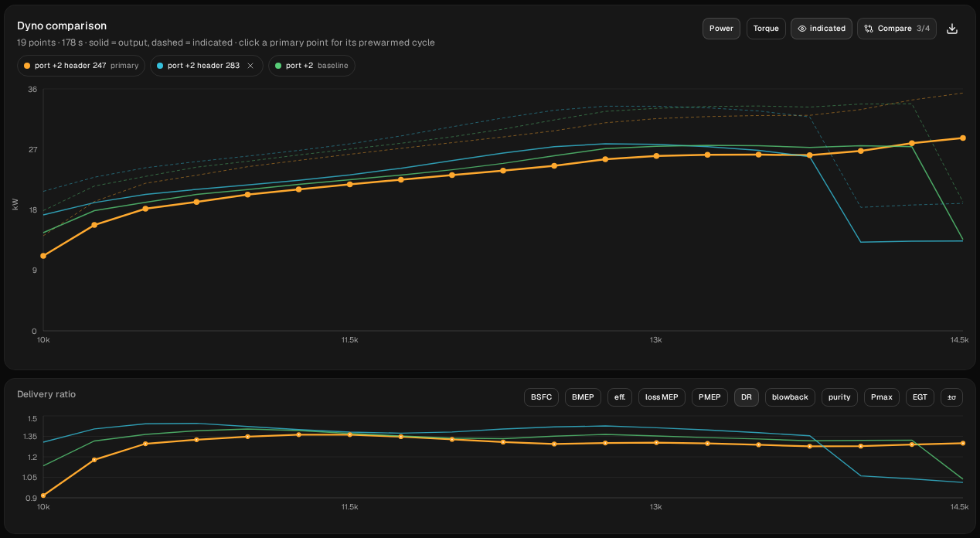980x538 pixels.
Task: Show the EGT metric
Action: (x=920, y=397)
